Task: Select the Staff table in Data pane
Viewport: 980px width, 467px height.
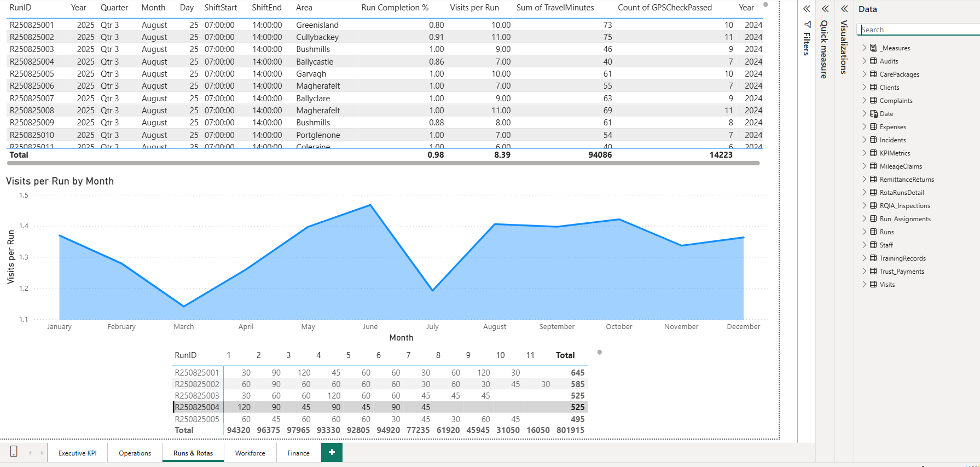Action: [x=886, y=245]
